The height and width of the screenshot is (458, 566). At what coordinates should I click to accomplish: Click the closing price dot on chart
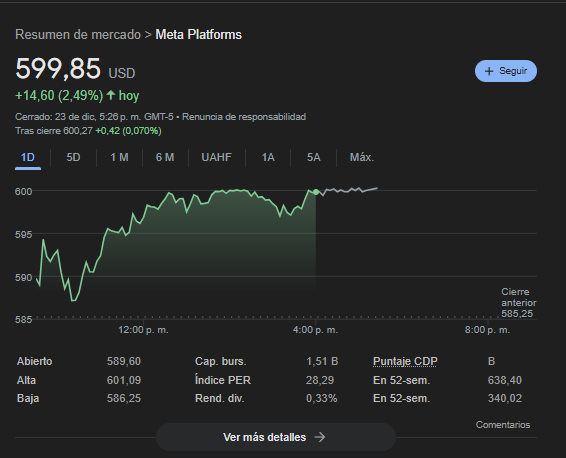tap(316, 192)
